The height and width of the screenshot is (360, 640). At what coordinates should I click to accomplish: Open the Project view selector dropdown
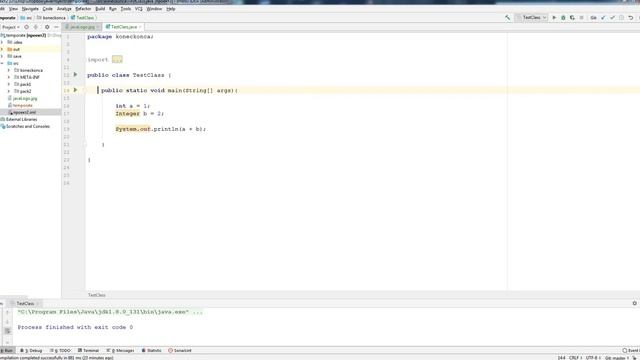pos(11,27)
